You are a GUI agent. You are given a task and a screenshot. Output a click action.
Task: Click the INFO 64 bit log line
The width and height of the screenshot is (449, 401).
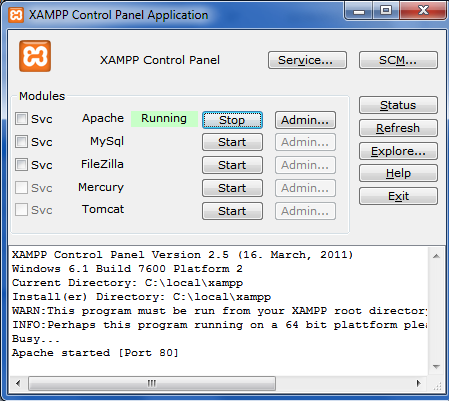220,325
